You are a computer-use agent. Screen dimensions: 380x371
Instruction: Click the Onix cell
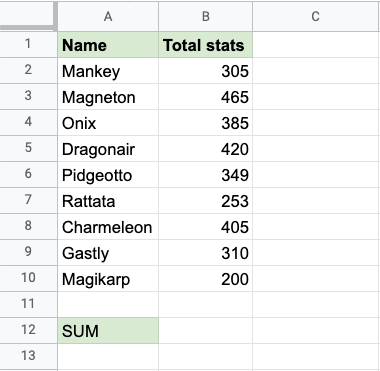108,123
